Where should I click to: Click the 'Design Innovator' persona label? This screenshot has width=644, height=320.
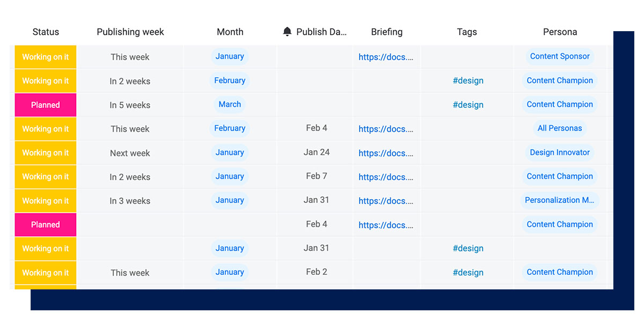coord(560,152)
